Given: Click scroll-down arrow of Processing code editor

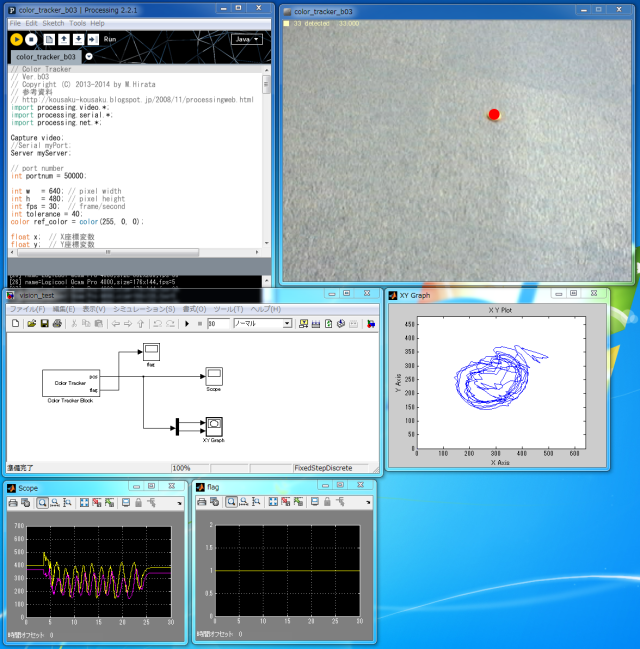Looking at the screenshot, I should tap(266, 243).
